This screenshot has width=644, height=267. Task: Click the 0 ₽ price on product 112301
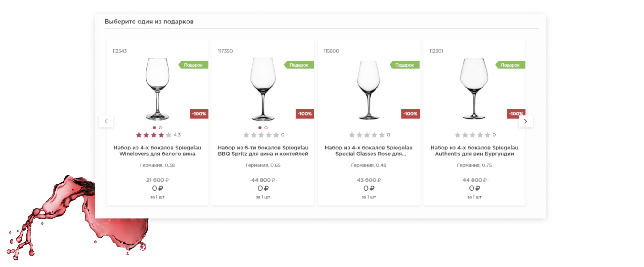click(x=474, y=189)
